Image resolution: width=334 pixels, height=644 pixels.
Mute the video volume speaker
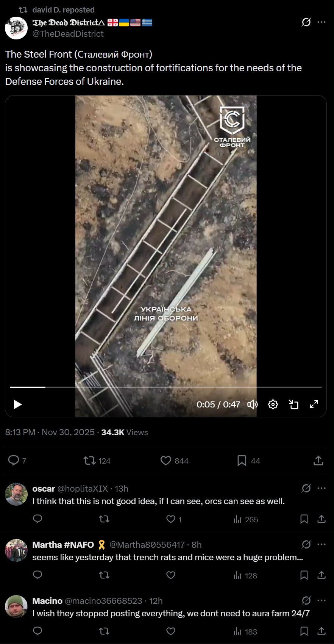pos(253,404)
